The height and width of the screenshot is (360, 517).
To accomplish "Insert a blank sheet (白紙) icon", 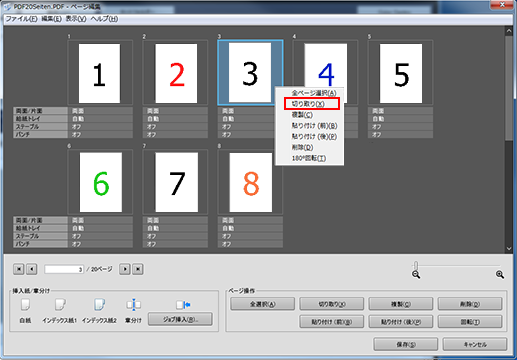I will (25, 304).
